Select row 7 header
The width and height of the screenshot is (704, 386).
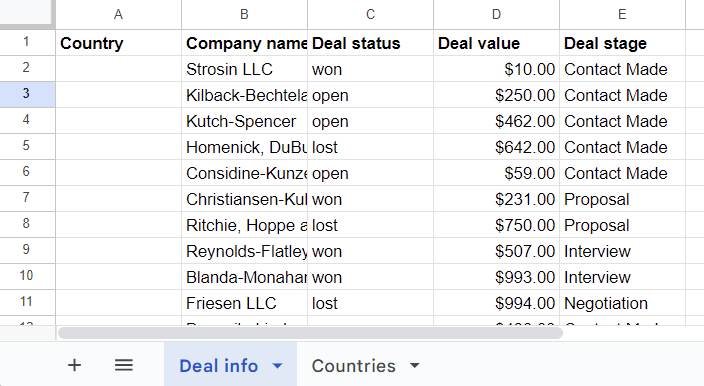click(27, 198)
